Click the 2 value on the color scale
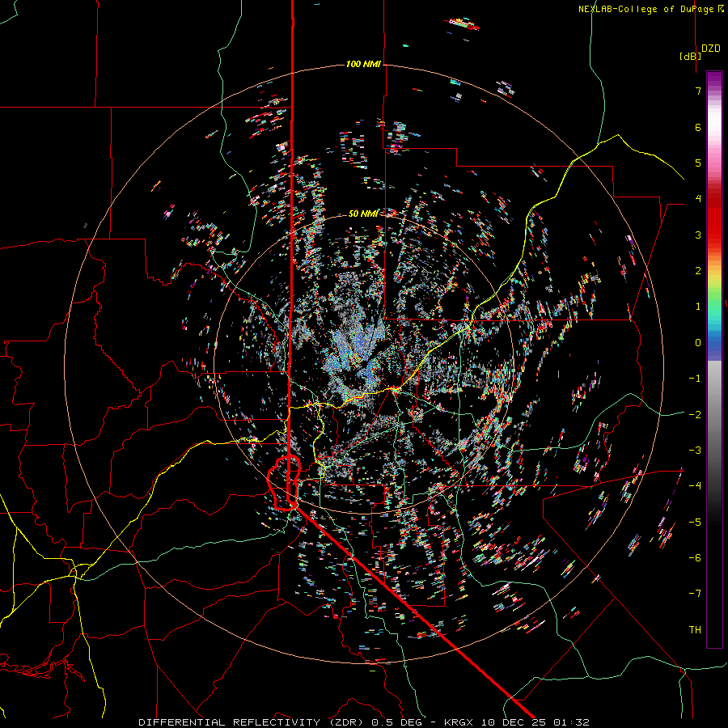Viewport: 728px width, 728px height. [698, 271]
